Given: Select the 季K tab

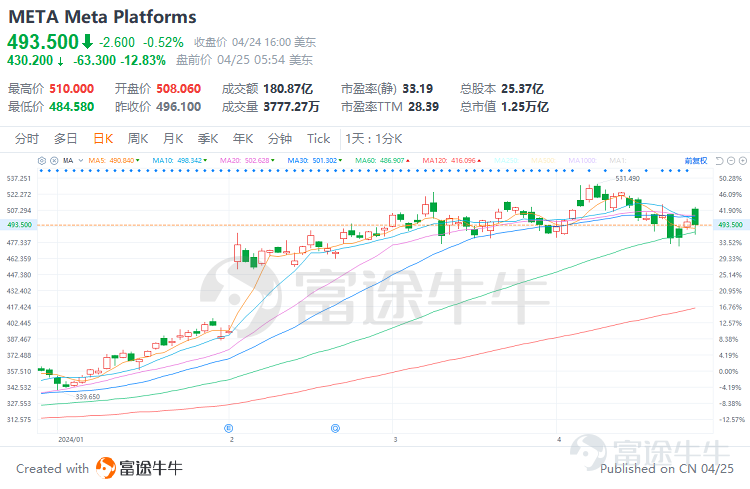Looking at the screenshot, I should pos(208,139).
